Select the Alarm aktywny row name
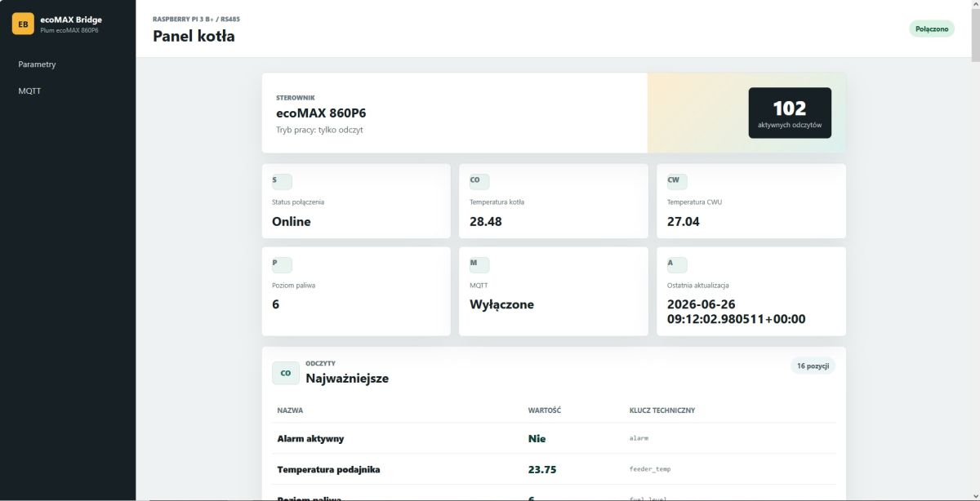The width and height of the screenshot is (980, 501). point(310,439)
